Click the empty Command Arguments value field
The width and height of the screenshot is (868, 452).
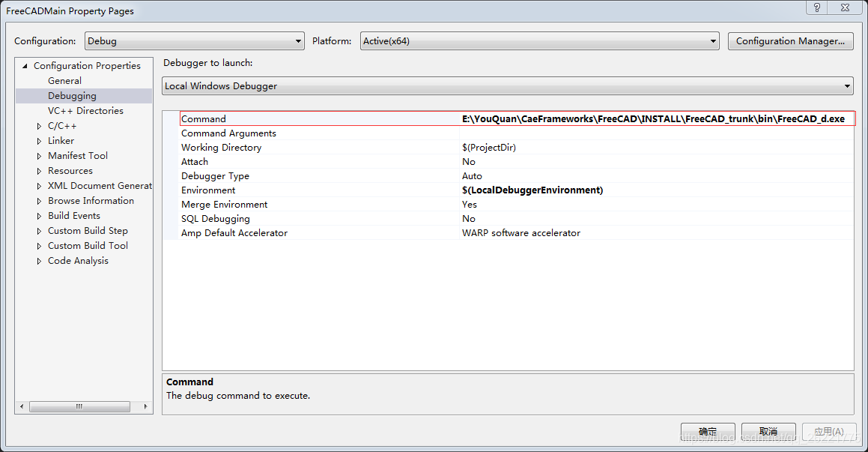[x=657, y=133]
